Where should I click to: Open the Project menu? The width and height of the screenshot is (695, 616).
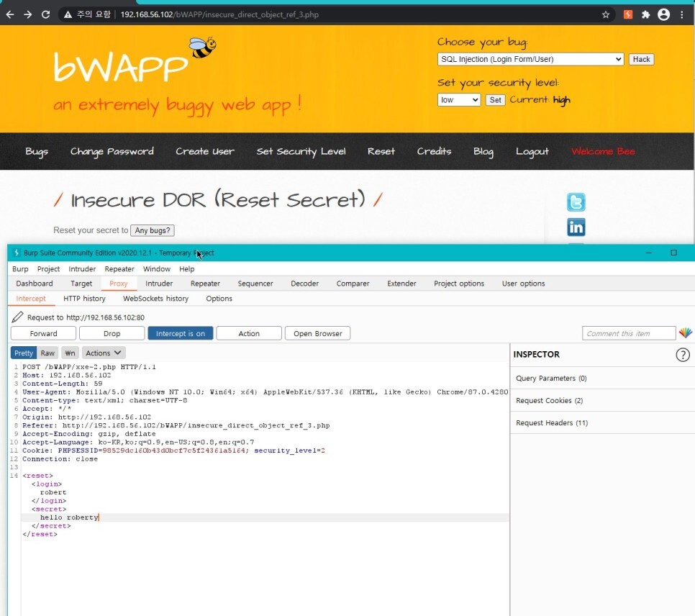[48, 268]
